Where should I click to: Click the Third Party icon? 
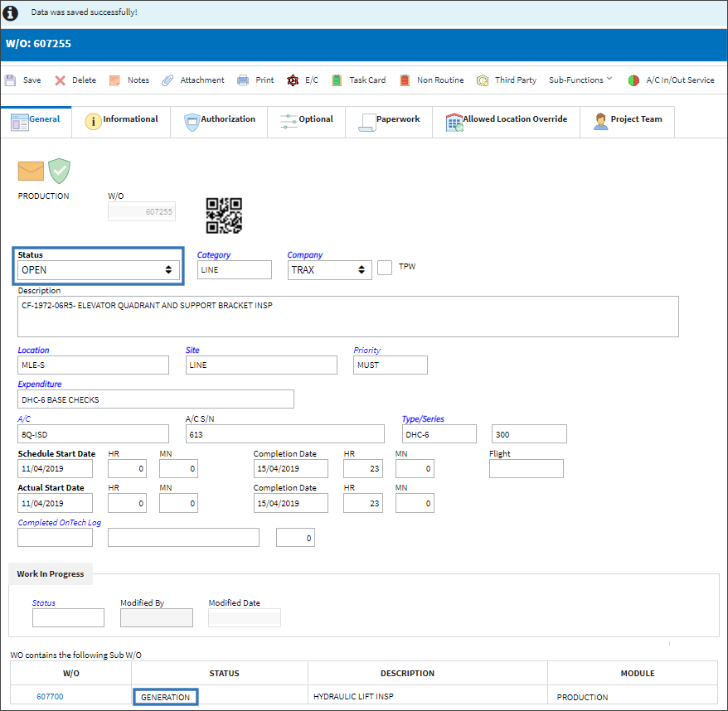click(x=483, y=80)
